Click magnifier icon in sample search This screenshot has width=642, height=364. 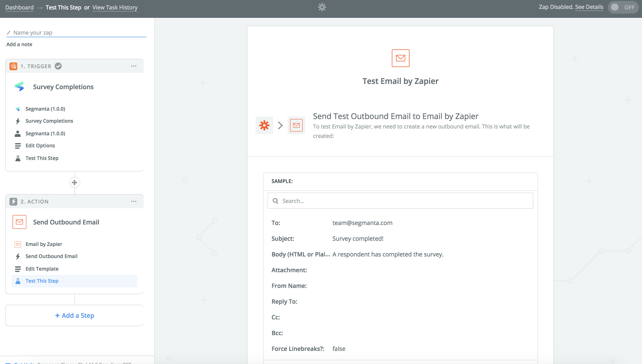275,201
